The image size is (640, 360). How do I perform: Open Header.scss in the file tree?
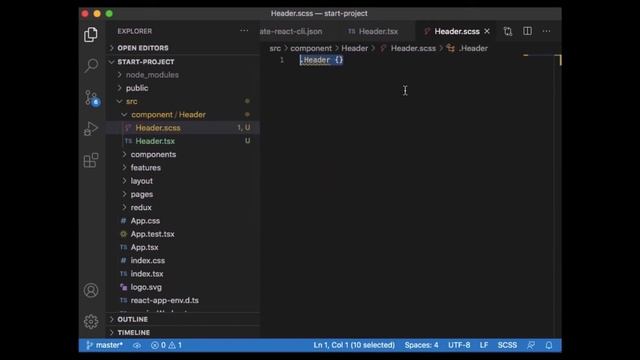[182, 128]
